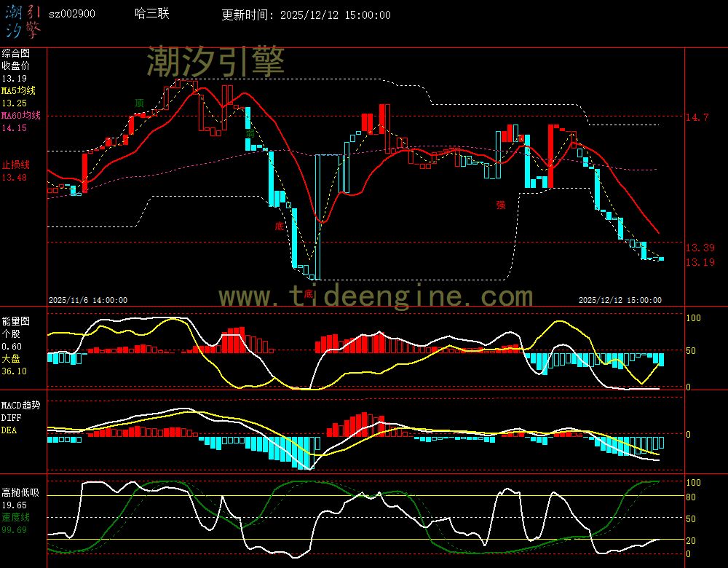The image size is (728, 568).
Task: Click the 14.7 price level label
Action: click(697, 117)
